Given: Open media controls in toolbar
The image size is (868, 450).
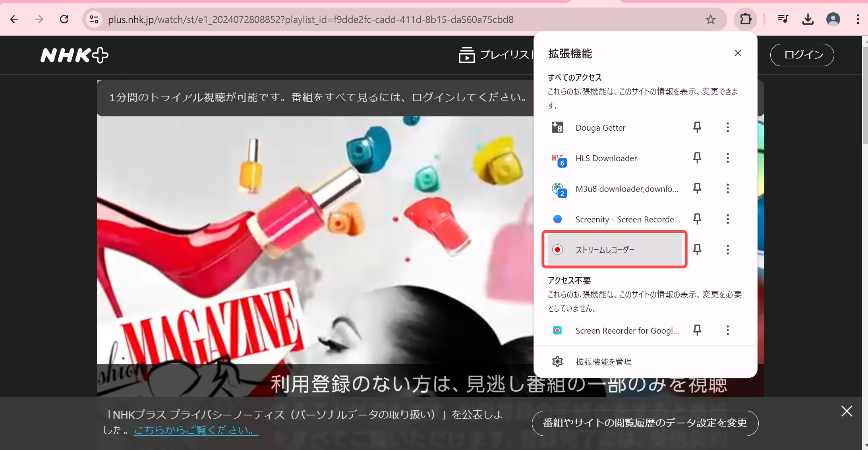Looking at the screenshot, I should (x=782, y=19).
